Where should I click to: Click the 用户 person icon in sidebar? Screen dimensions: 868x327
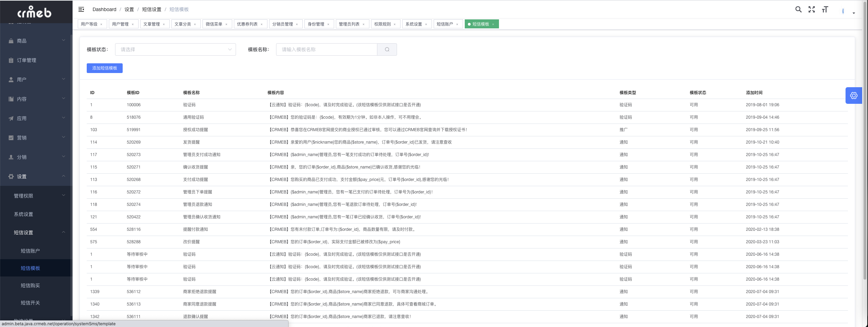click(x=11, y=80)
